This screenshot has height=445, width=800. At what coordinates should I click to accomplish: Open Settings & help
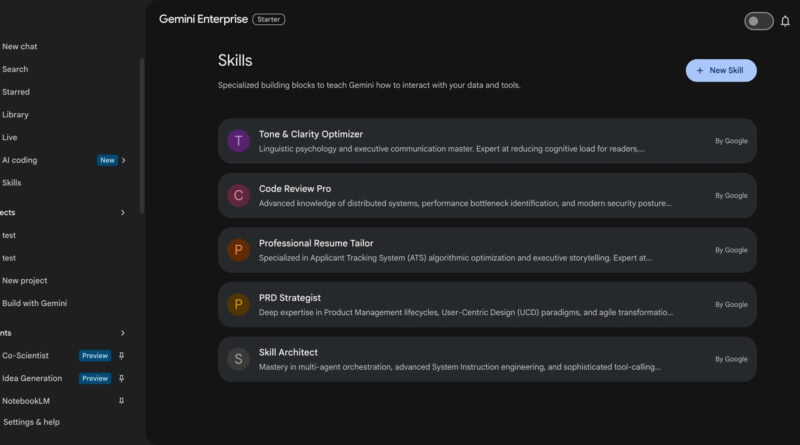click(x=31, y=422)
